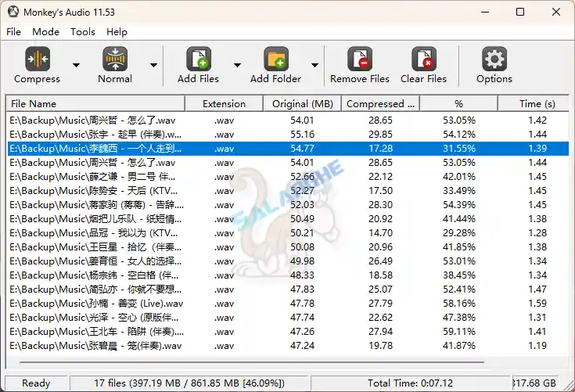Viewport: 575px width, 392px height.
Task: Select the 孙楠 - 善变 (Live).wav row
Action: 288,304
